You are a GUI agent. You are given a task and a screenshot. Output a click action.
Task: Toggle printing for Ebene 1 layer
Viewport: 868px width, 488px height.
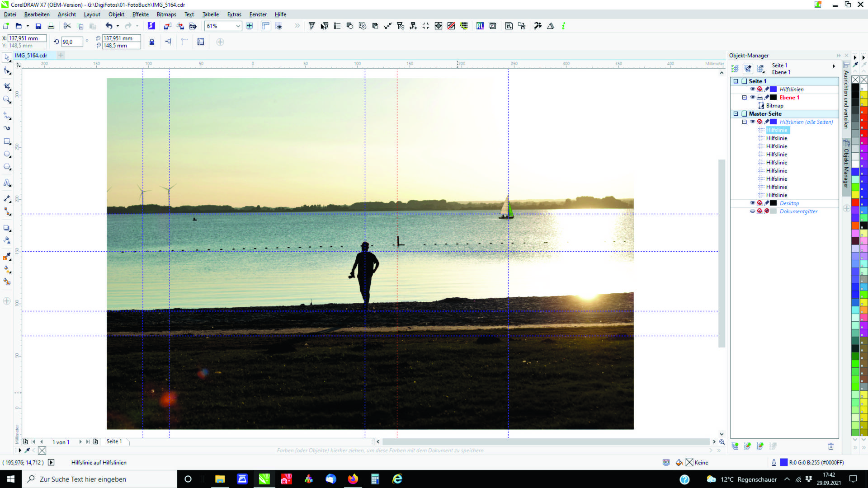tap(760, 98)
